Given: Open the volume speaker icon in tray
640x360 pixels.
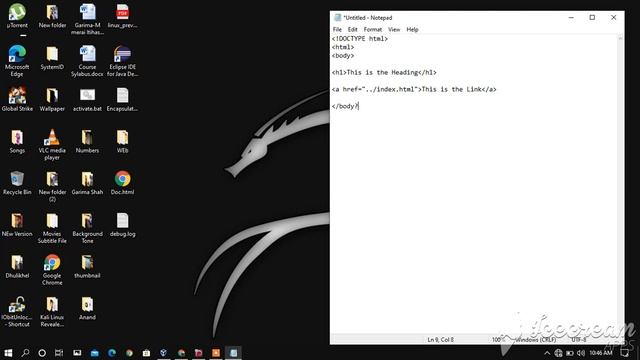Looking at the screenshot, I should point(581,353).
